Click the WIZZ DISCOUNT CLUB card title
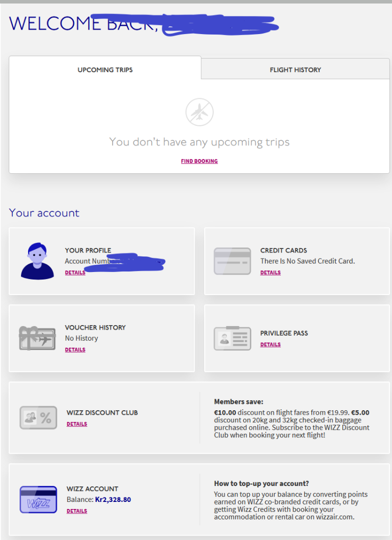Image resolution: width=392 pixels, height=540 pixels. click(x=102, y=413)
